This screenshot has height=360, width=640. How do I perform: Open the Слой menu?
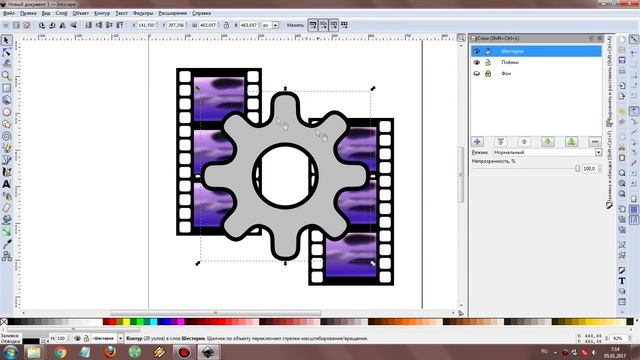(x=61, y=13)
